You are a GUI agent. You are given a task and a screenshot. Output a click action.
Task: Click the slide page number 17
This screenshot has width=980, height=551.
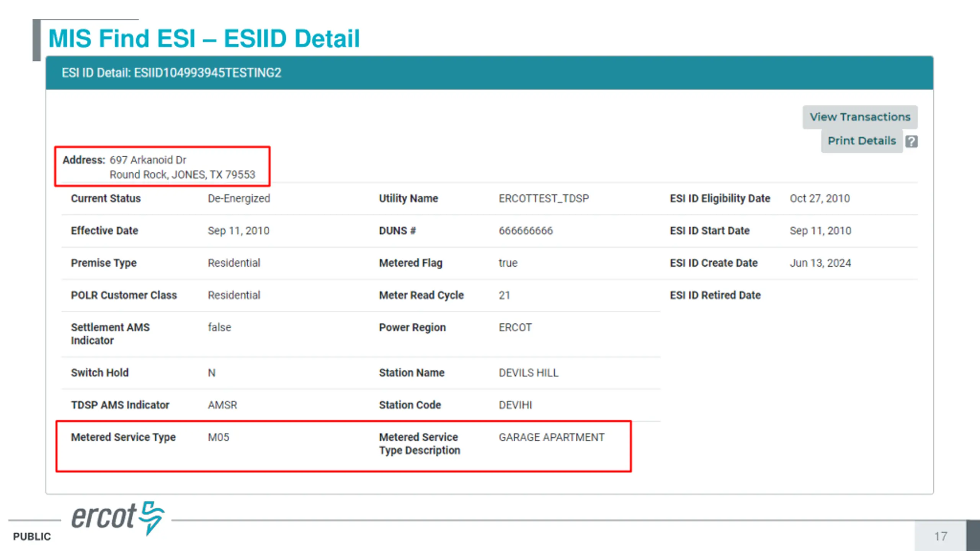941,536
